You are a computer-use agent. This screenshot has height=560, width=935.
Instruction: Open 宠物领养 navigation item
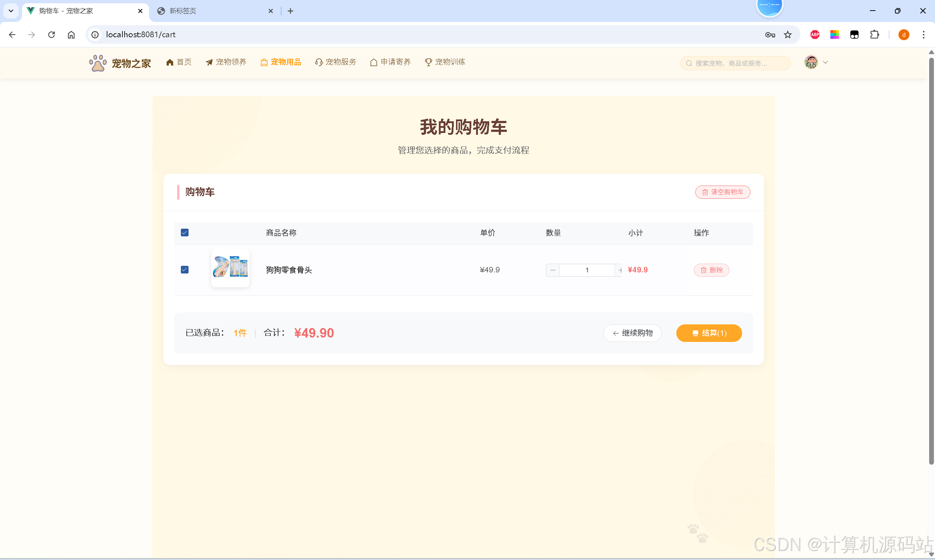click(x=226, y=62)
